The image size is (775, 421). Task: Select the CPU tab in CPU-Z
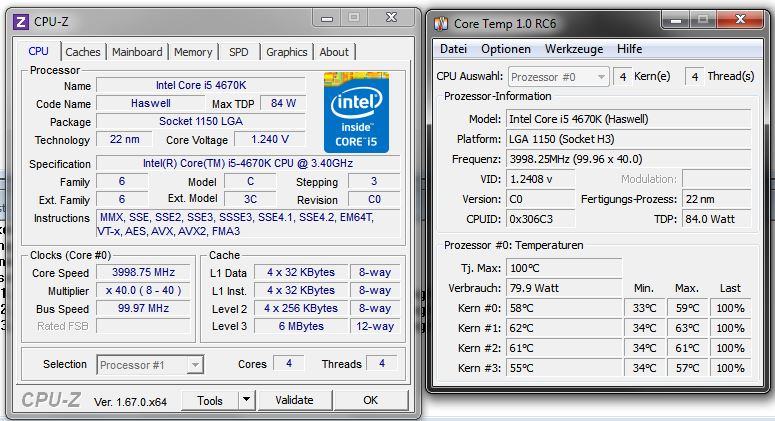pyautogui.click(x=39, y=51)
